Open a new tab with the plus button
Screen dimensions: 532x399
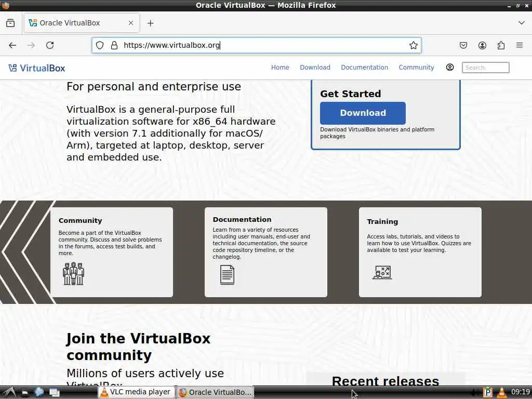click(x=150, y=23)
